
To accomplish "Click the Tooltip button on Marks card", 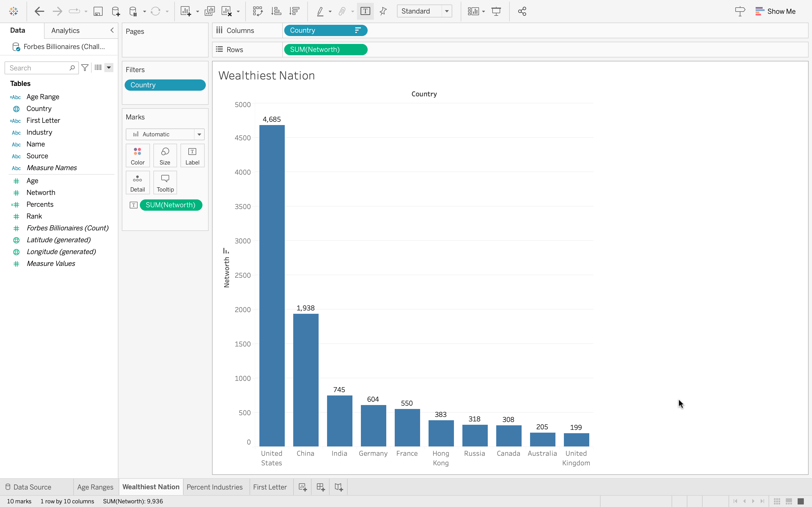I will point(165,183).
